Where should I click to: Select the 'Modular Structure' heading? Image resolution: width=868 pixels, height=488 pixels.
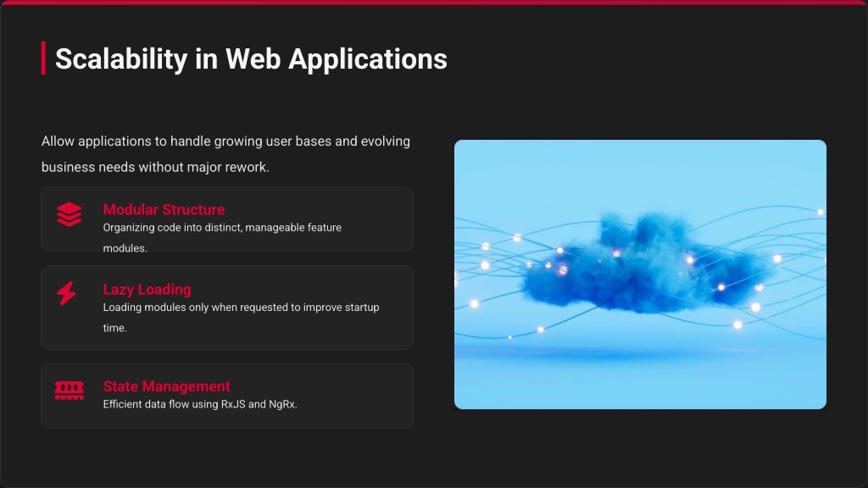tap(164, 209)
